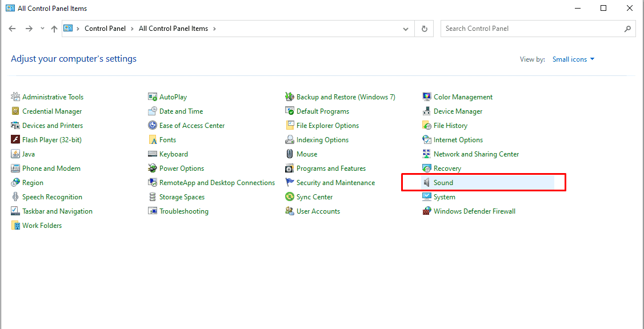This screenshot has width=644, height=329.
Task: Click the Device Manager icon
Action: tap(426, 111)
